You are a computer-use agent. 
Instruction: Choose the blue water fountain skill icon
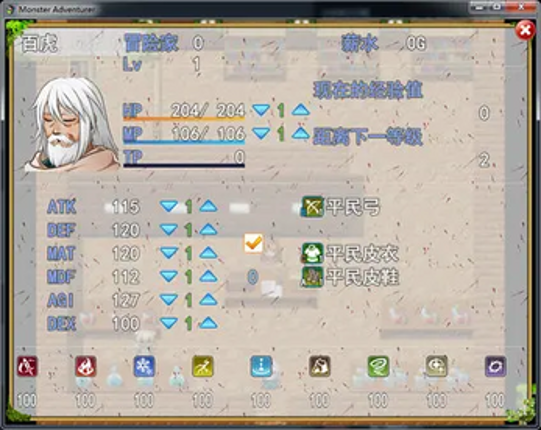(261, 367)
